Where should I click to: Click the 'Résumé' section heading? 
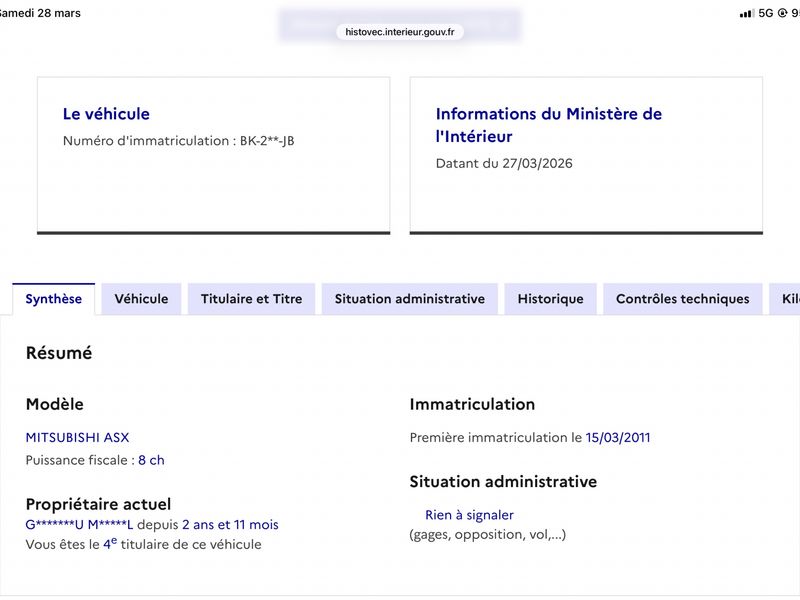[59, 353]
